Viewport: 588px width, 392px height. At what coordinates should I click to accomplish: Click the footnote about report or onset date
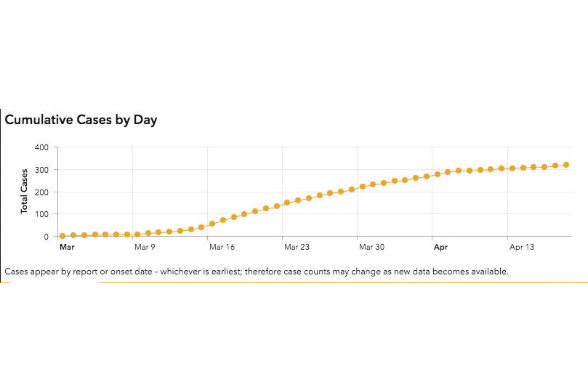(257, 271)
